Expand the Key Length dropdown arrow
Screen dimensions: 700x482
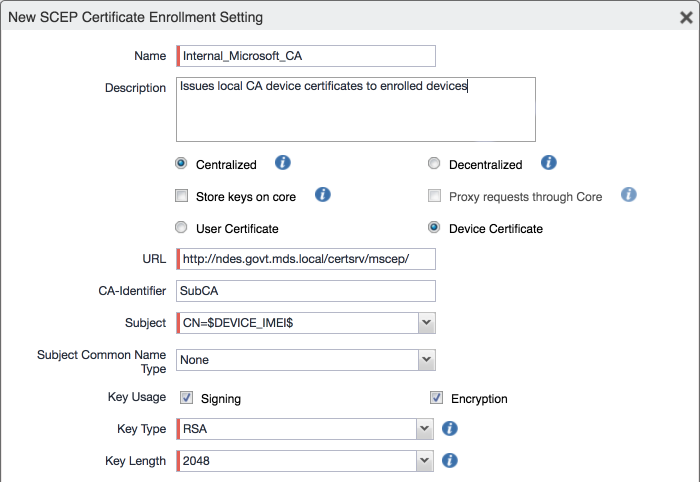(x=425, y=461)
